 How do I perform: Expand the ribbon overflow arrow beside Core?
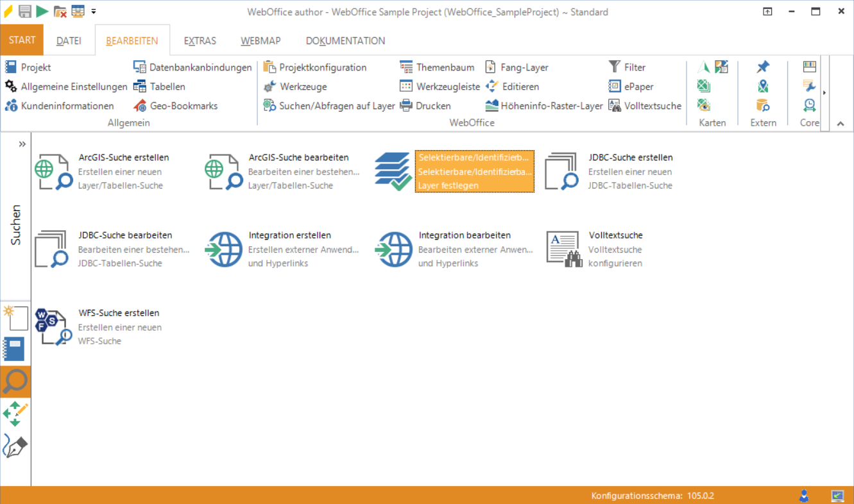tap(824, 93)
